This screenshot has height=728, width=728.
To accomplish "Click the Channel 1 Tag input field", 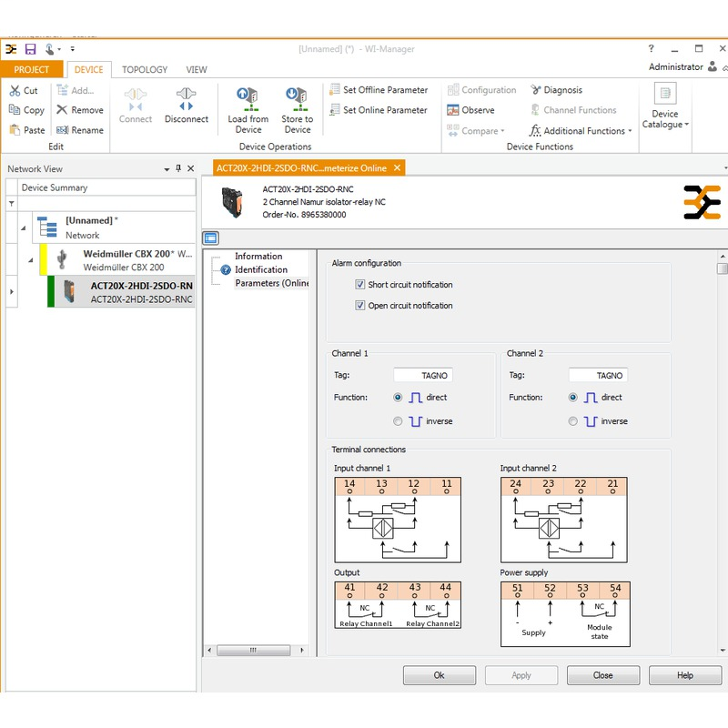I will [x=423, y=375].
